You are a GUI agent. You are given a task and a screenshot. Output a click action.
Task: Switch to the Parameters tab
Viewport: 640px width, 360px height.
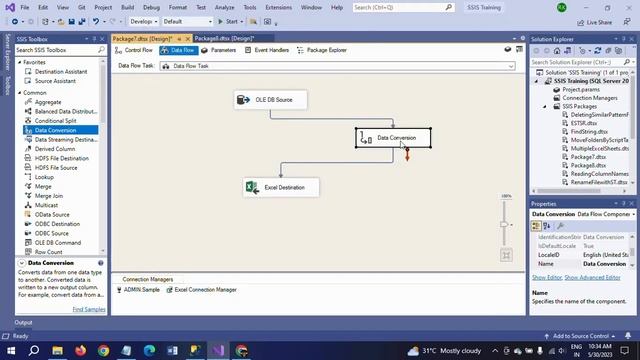(x=218, y=50)
